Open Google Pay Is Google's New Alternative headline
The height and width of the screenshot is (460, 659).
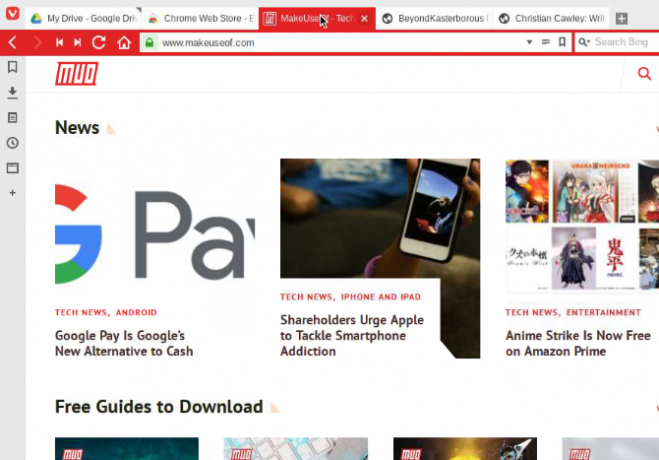click(124, 343)
